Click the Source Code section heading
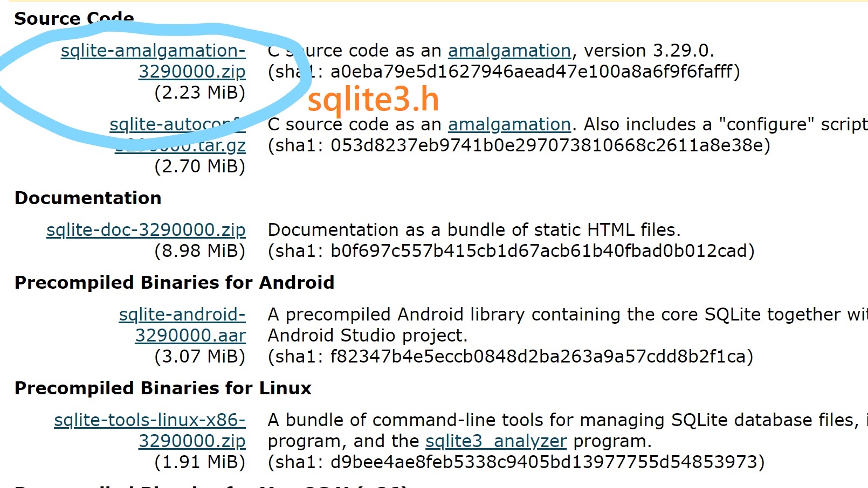Viewport: 868px width, 488px height. (x=74, y=18)
